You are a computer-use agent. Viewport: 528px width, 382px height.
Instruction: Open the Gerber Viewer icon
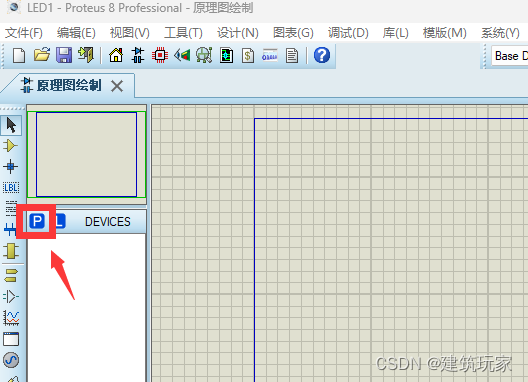tap(204, 55)
